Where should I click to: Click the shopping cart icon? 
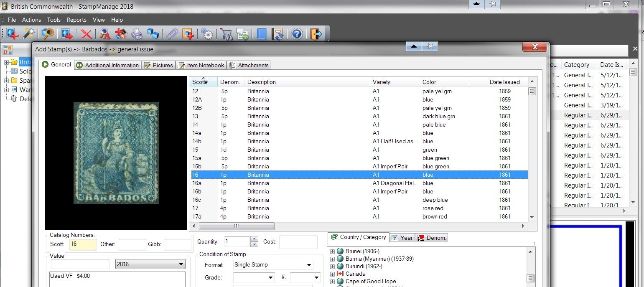(x=226, y=34)
